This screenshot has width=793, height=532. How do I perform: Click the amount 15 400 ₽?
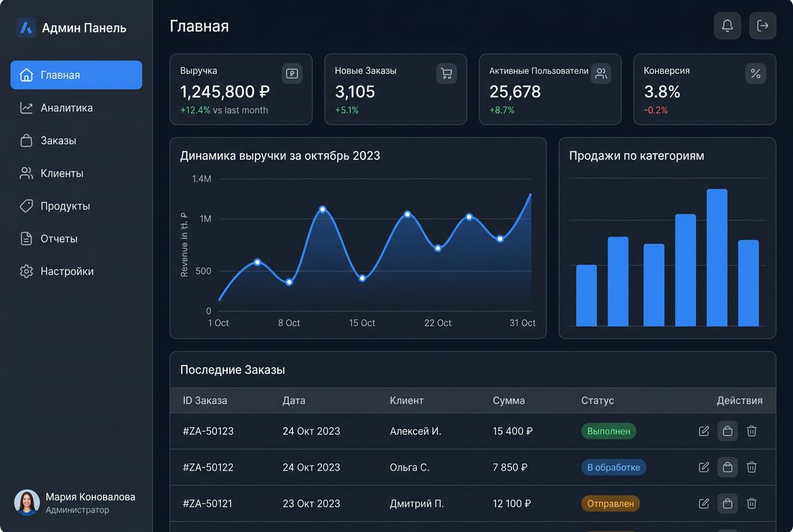pyautogui.click(x=513, y=431)
